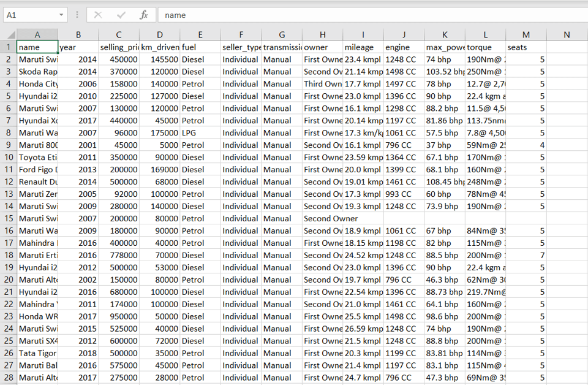The height and width of the screenshot is (385, 588).
Task: Select row 1 by clicking its row number
Action: 9,47
